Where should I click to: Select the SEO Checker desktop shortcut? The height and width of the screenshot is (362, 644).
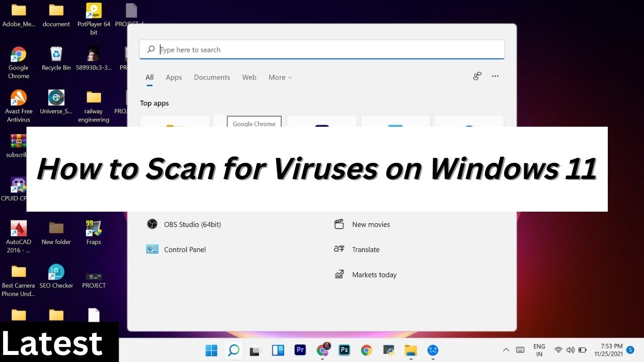click(x=56, y=277)
